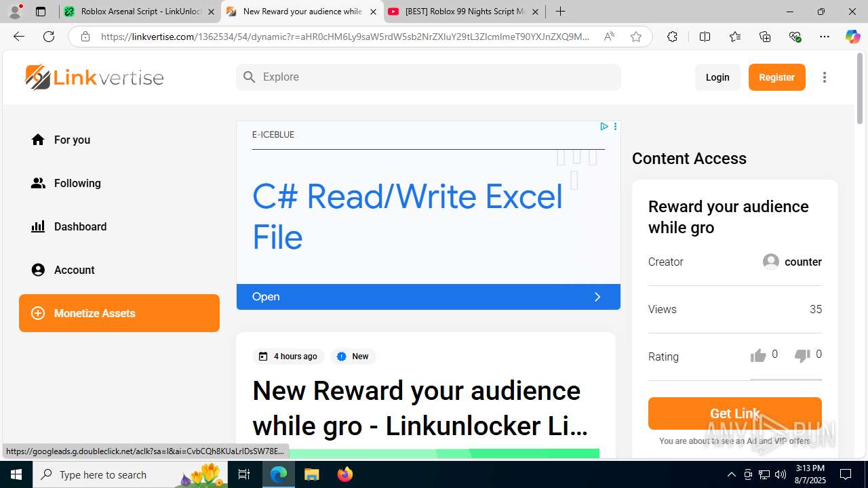Click the Content Access heading
Image resolution: width=868 pixels, height=488 pixels.
[x=689, y=159]
